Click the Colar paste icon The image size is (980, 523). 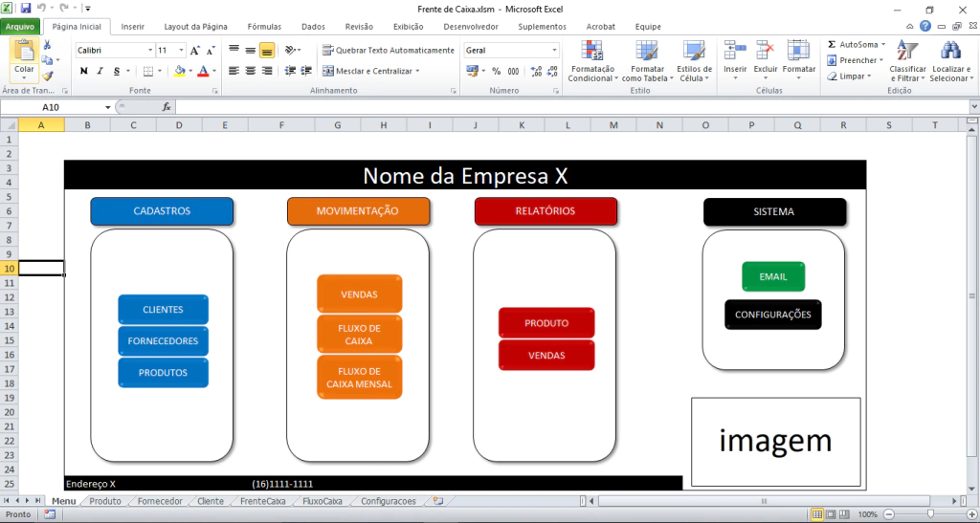[x=24, y=53]
